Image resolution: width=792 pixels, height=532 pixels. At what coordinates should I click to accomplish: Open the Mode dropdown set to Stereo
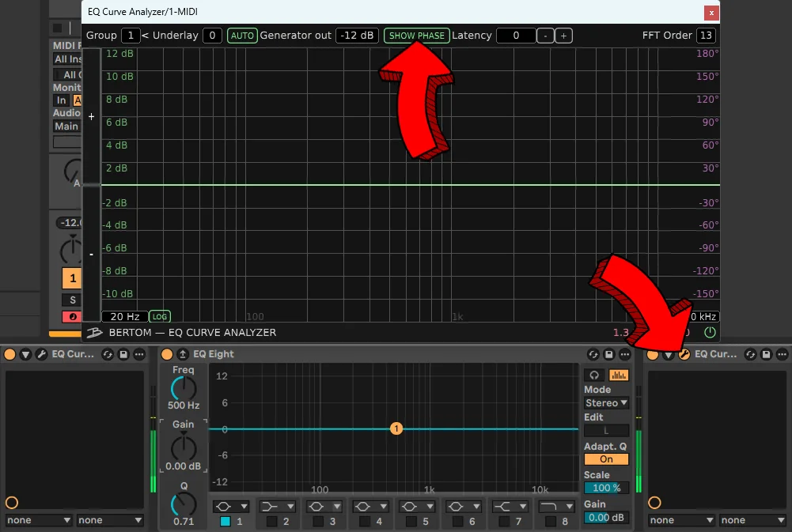(606, 403)
